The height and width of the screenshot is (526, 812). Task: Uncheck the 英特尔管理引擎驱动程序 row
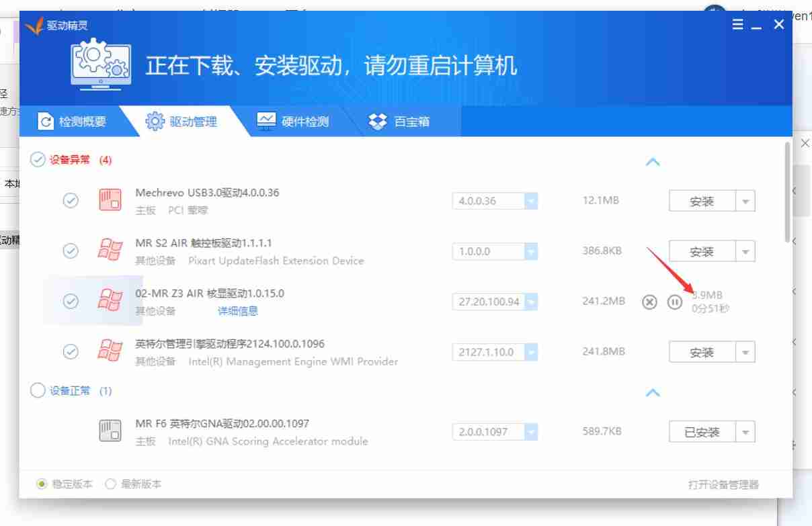coord(70,352)
